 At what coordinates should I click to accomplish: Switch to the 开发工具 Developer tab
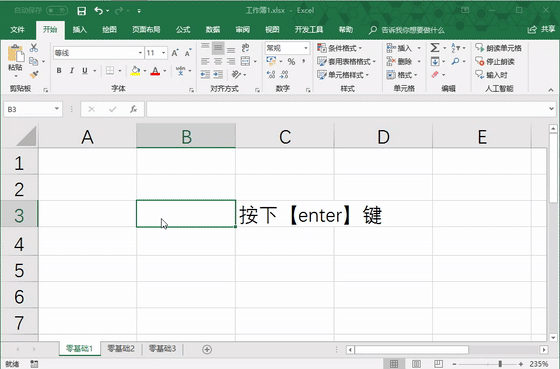pos(309,30)
